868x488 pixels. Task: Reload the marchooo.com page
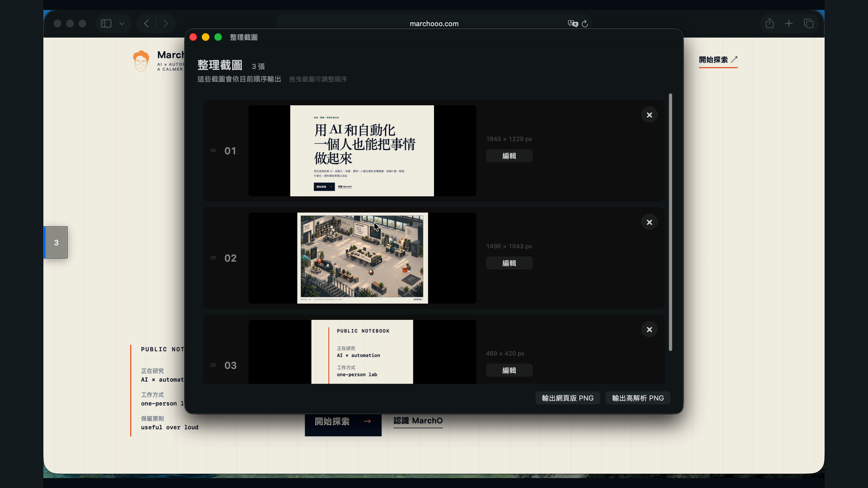[585, 23]
